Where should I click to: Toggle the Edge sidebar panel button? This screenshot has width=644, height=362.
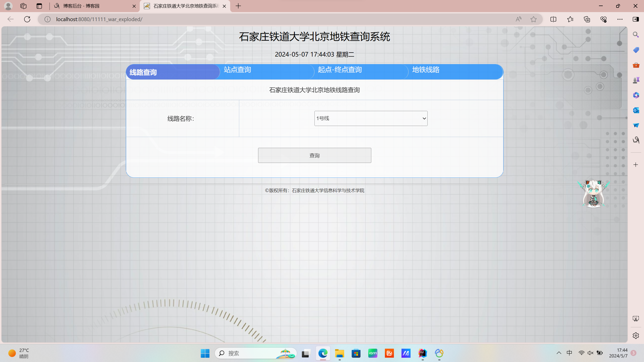pyautogui.click(x=636, y=19)
